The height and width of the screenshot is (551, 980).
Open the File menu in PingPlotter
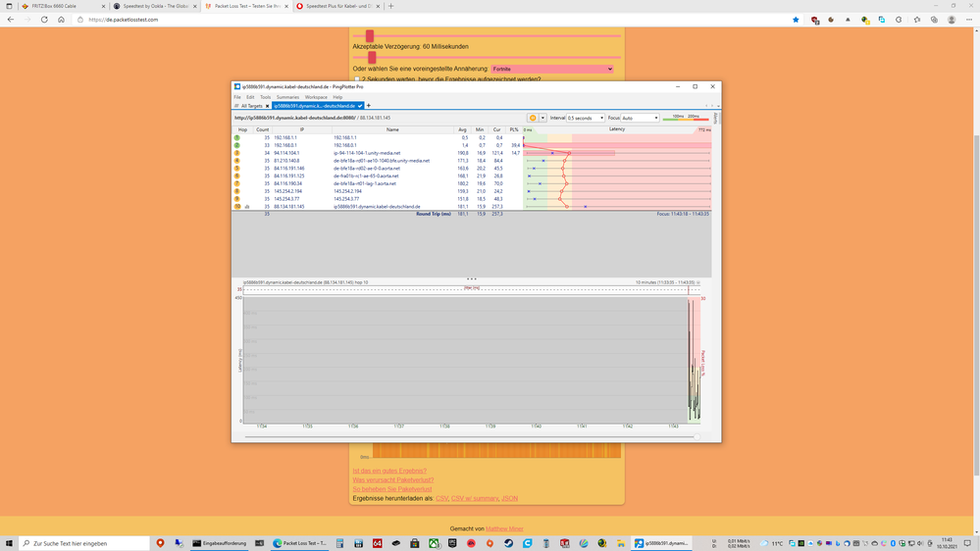coord(237,97)
